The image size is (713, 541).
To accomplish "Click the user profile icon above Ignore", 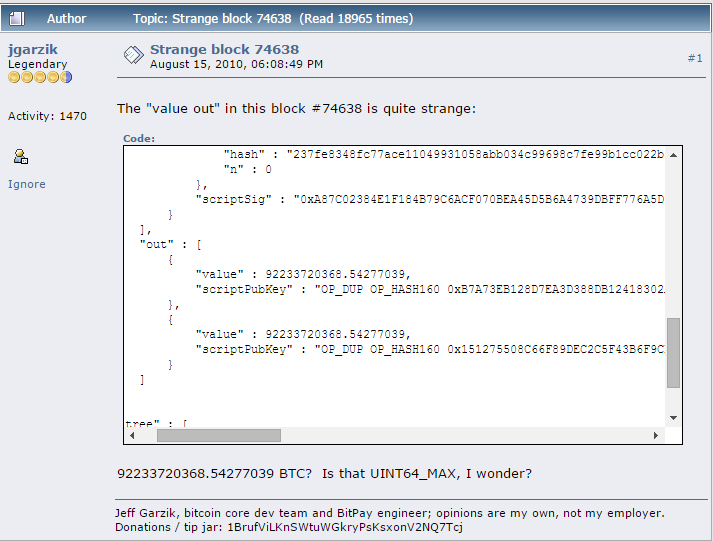I will pyautogui.click(x=20, y=156).
